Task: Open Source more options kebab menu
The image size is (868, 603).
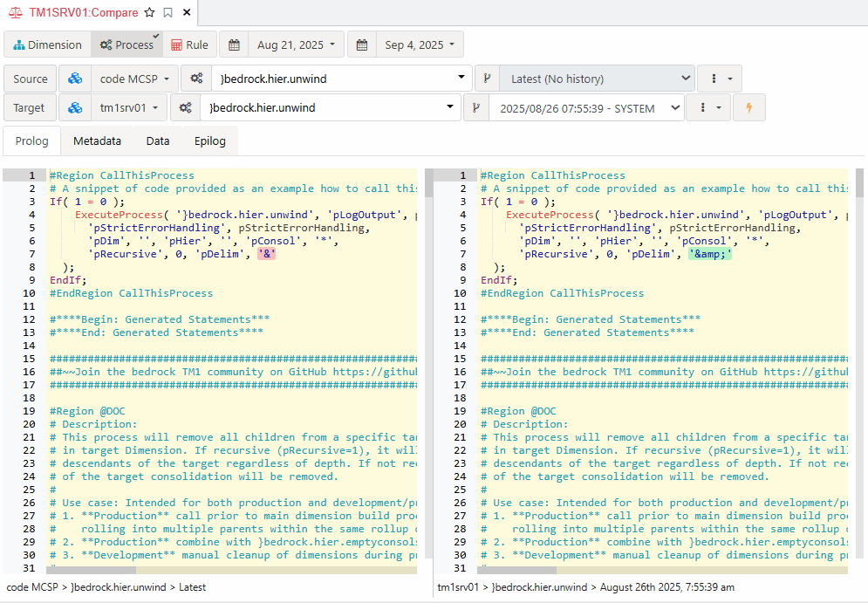Action: point(720,79)
